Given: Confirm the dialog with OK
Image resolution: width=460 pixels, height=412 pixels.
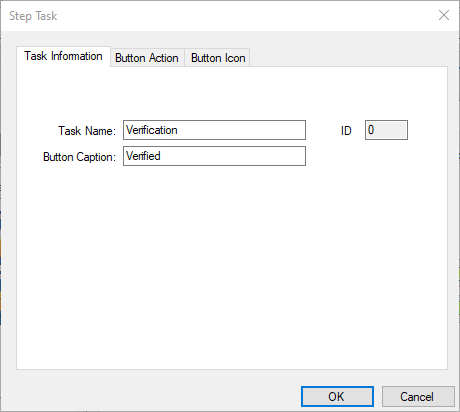Looking at the screenshot, I should pos(337,397).
